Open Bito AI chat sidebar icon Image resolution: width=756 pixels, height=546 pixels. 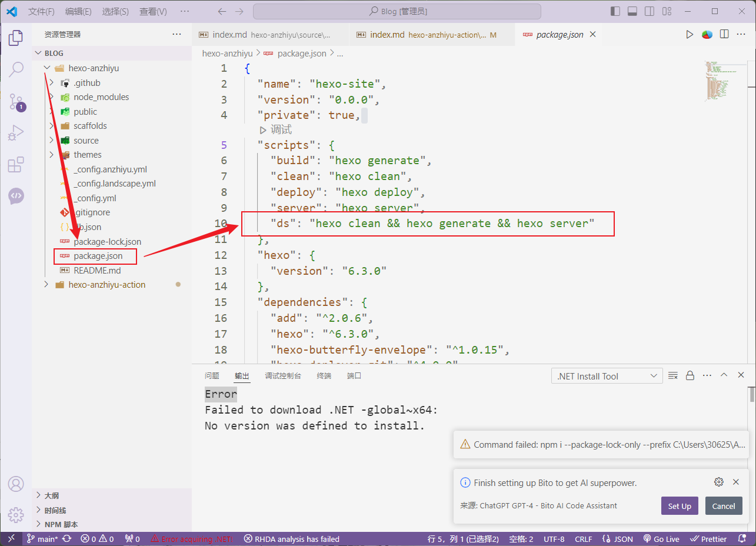[16, 196]
